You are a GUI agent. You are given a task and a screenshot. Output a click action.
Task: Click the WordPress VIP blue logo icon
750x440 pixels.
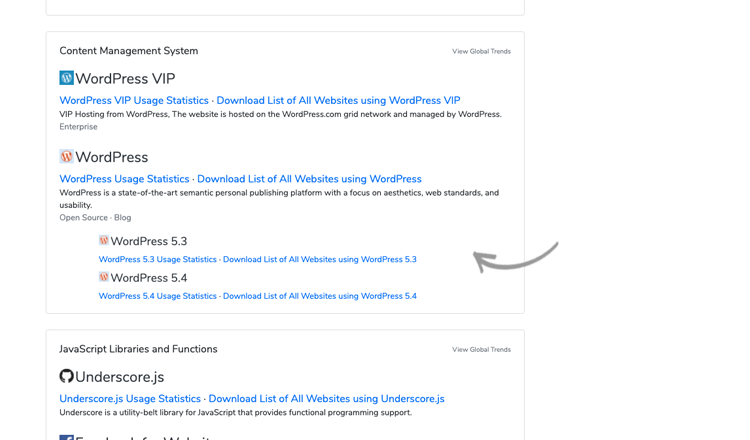66,77
